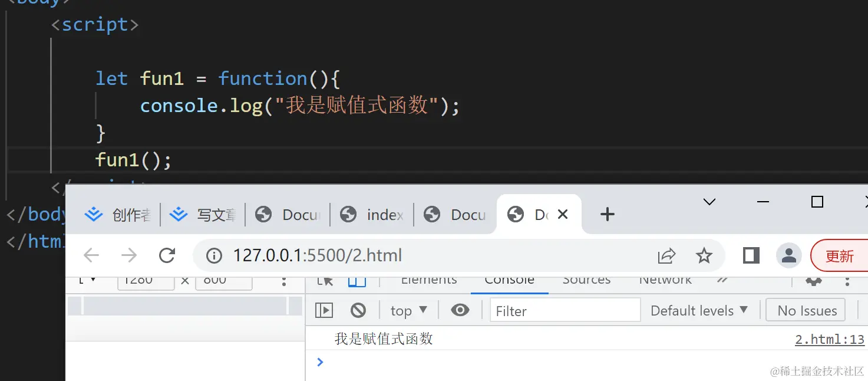Open 2.html:13 source link
868x381 pixels.
[x=830, y=339]
